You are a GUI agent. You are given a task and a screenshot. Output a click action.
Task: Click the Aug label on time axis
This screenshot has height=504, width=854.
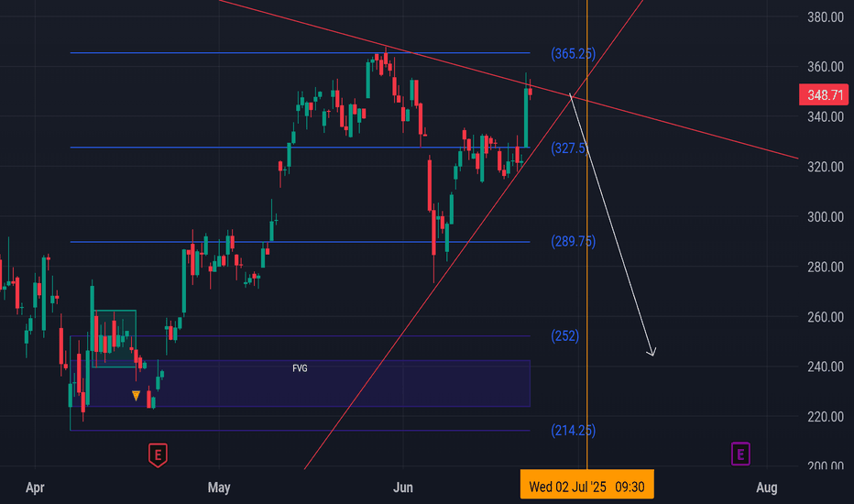pyautogui.click(x=766, y=488)
